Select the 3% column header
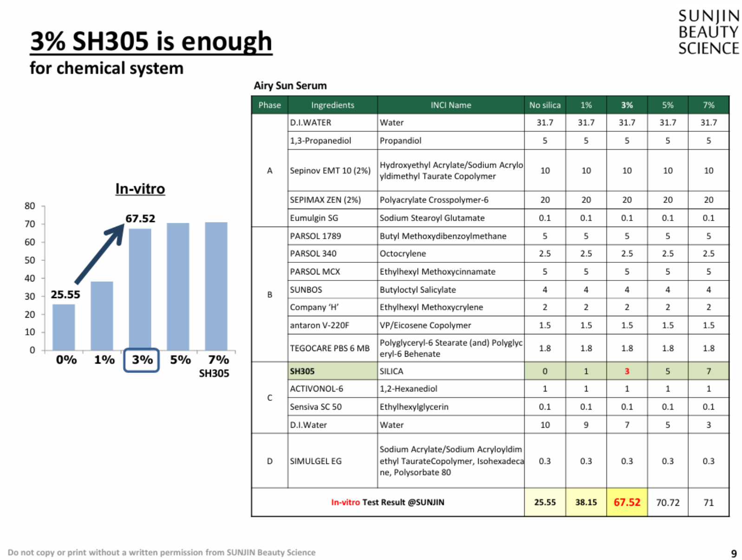The image size is (742, 560). pyautogui.click(x=626, y=105)
